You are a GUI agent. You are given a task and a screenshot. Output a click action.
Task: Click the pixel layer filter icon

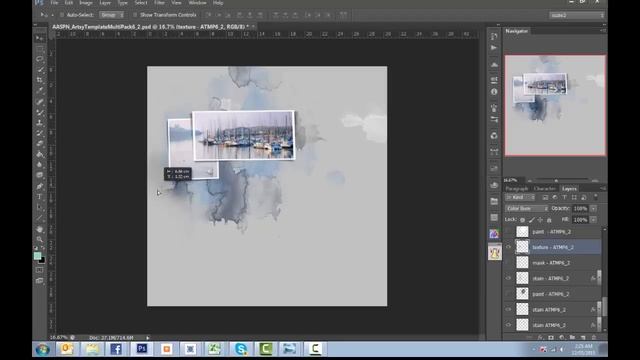coord(545,198)
